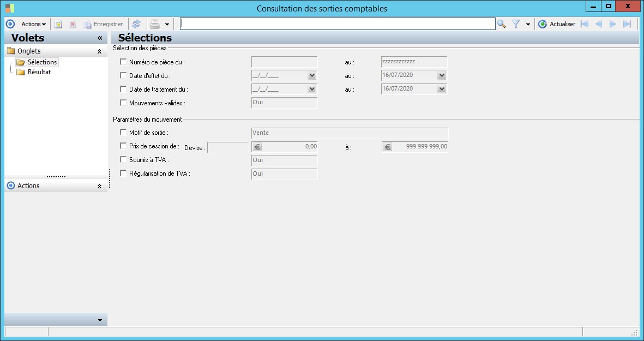Image resolution: width=644 pixels, height=341 pixels.
Task: Click the Mouvements valides Oui field
Action: [284, 103]
